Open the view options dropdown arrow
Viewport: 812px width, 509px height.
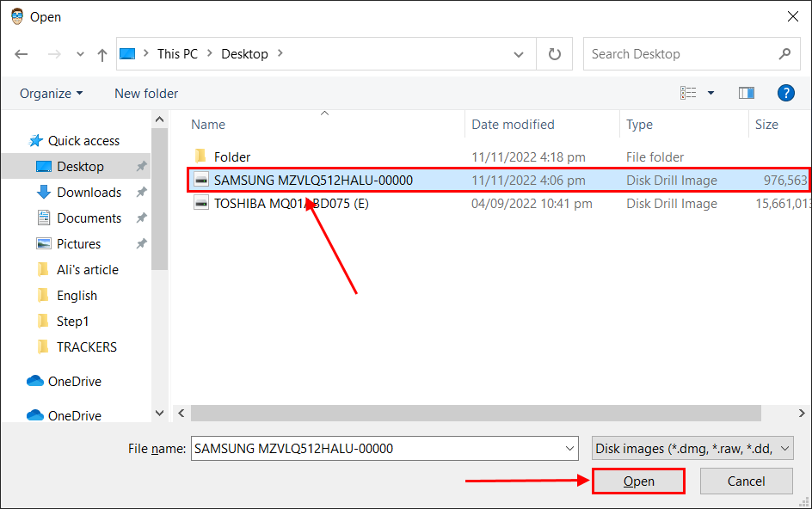pyautogui.click(x=710, y=93)
